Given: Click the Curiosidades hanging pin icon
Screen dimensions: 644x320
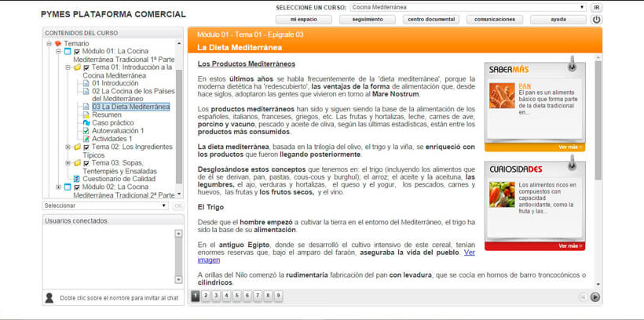Looking at the screenshot, I should [572, 163].
